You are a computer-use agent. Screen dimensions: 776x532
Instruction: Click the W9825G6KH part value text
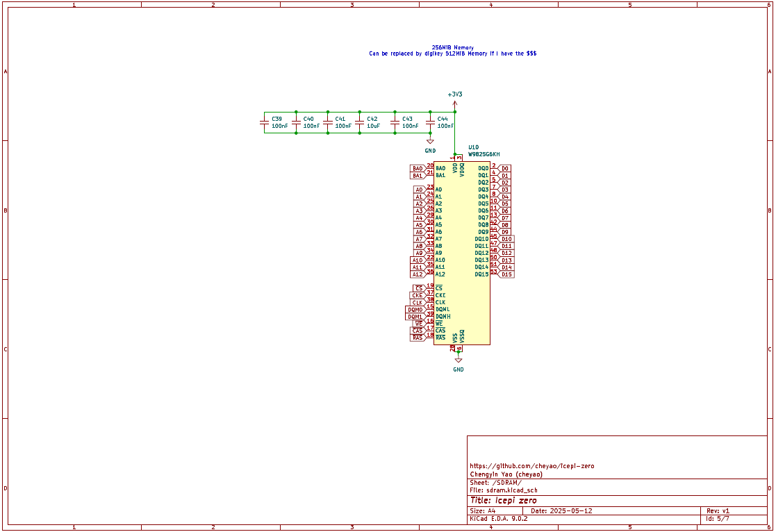click(x=484, y=154)
